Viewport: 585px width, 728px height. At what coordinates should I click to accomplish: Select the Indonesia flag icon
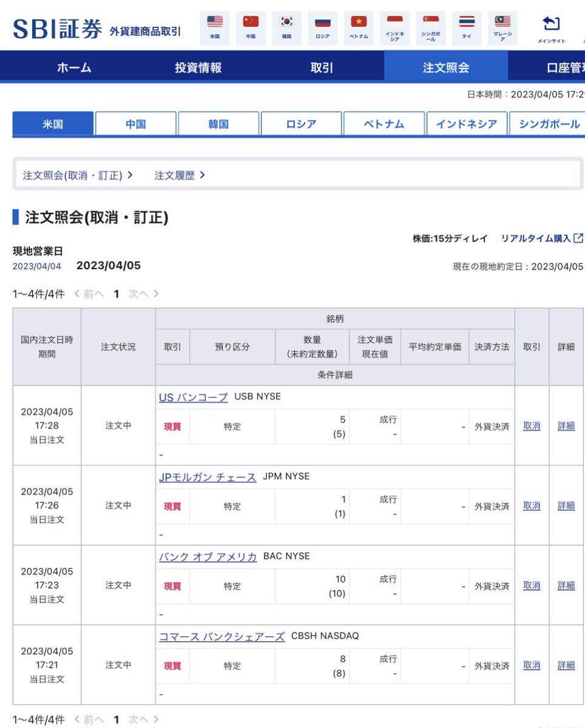click(394, 28)
